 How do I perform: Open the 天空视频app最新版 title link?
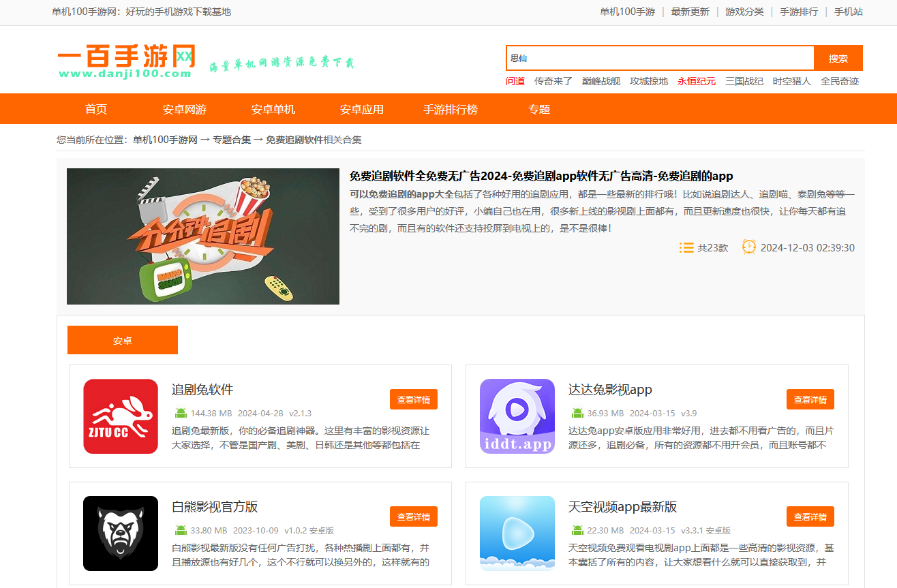623,507
